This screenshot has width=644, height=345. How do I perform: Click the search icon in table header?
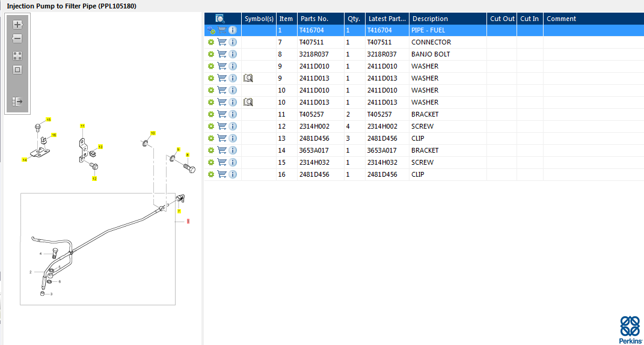click(x=220, y=19)
